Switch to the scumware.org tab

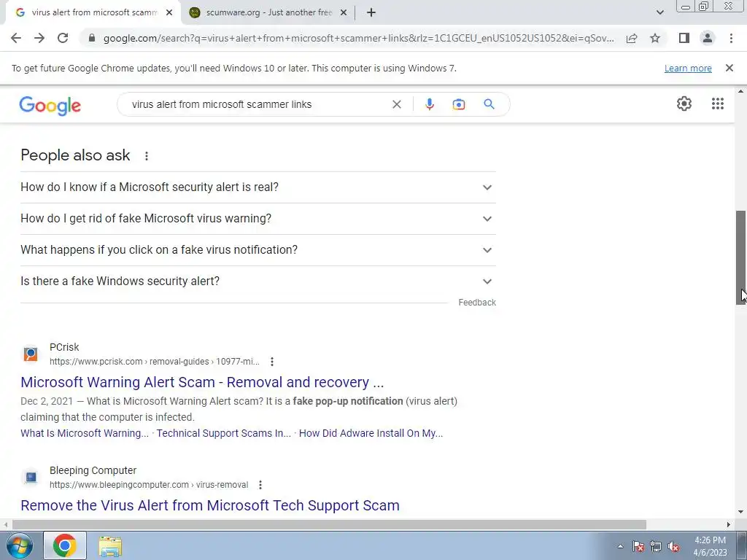pyautogui.click(x=268, y=13)
